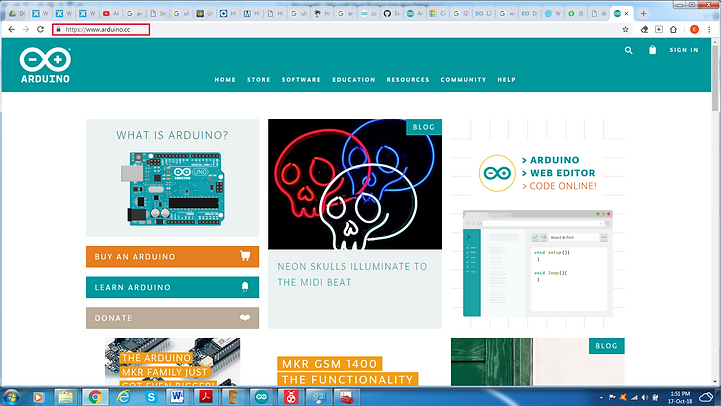Click the BLOG tag on green door post

pyautogui.click(x=607, y=346)
